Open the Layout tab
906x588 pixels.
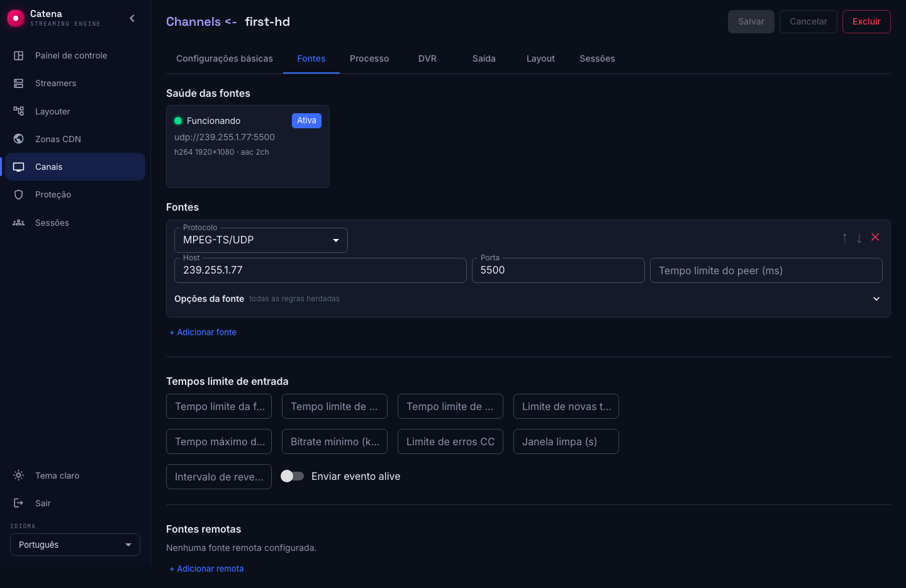(540, 58)
